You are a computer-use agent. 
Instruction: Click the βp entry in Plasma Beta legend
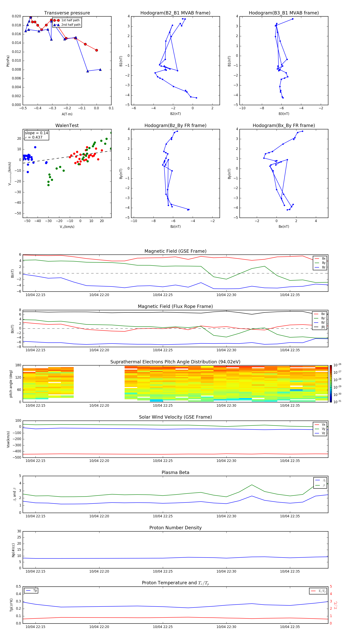320,480
